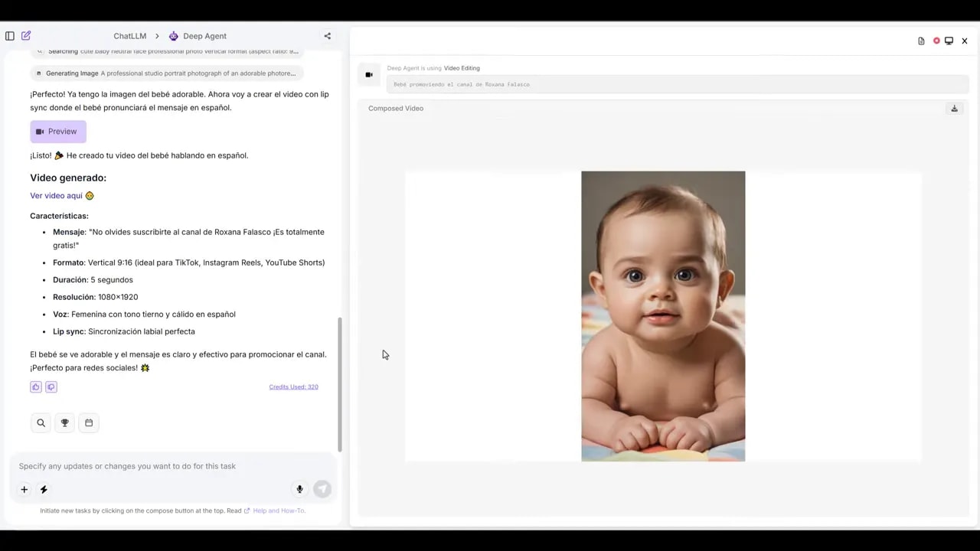Click the Preview button

click(57, 131)
